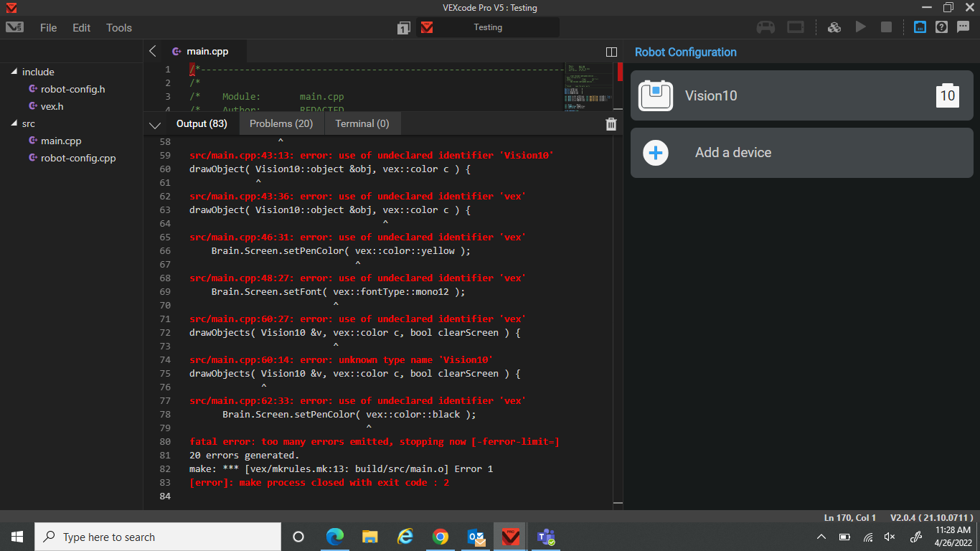Open the Help question mark icon
This screenshot has height=551, width=980.
pyautogui.click(x=942, y=27)
